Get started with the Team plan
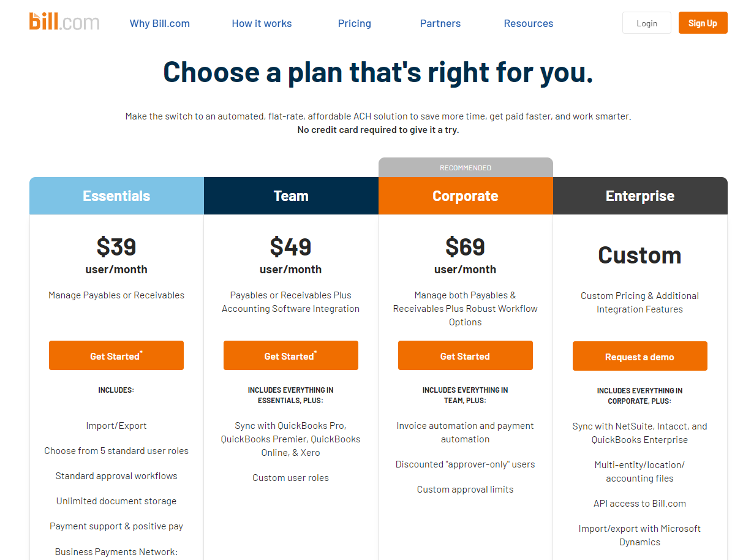 (291, 355)
